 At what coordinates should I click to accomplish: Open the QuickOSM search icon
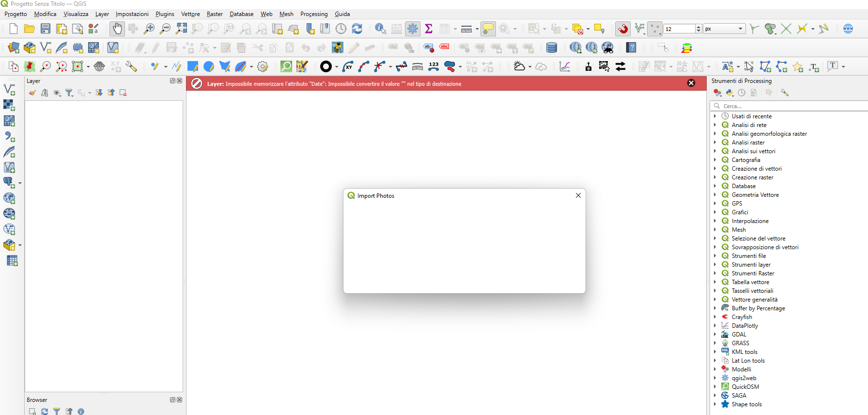coord(286,66)
